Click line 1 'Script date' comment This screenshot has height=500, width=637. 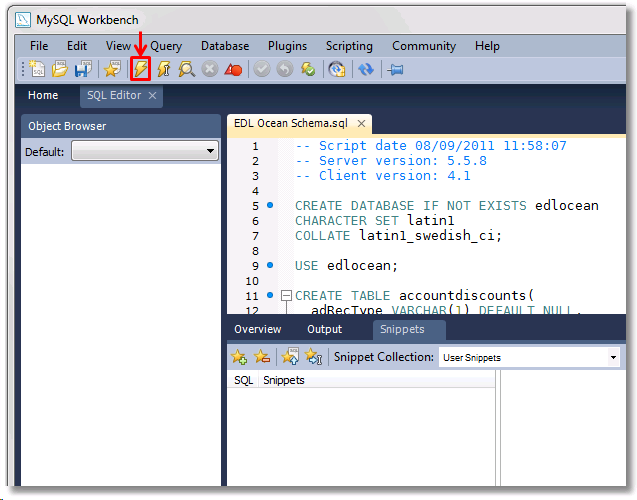click(431, 145)
